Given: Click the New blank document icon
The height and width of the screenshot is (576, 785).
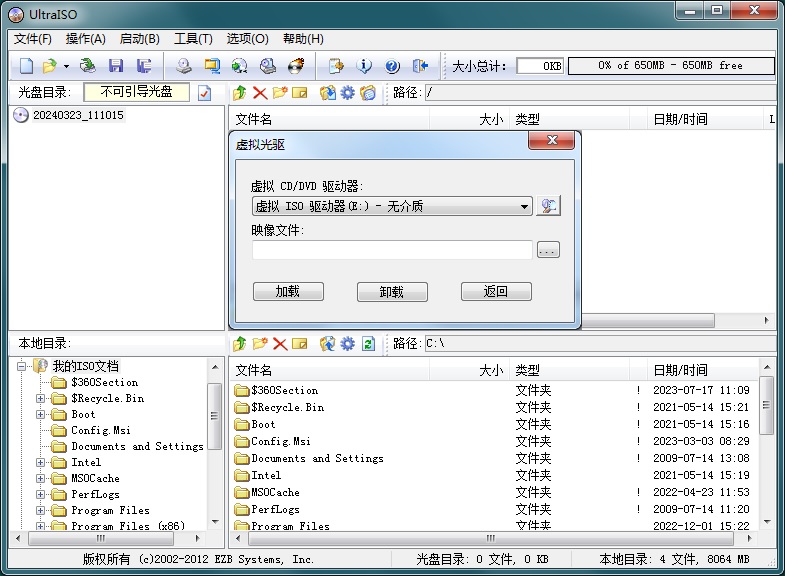Looking at the screenshot, I should coord(26,66).
